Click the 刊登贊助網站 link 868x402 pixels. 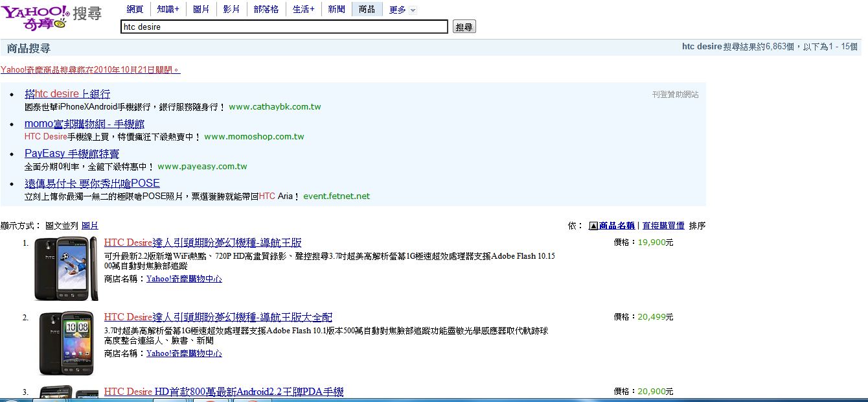click(676, 95)
